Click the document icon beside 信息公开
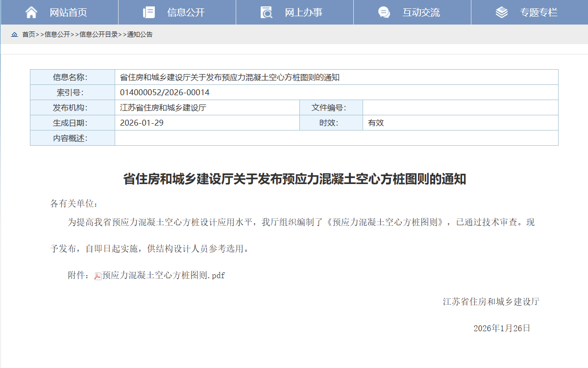Image resolution: width=588 pixels, height=368 pixels. [x=148, y=12]
